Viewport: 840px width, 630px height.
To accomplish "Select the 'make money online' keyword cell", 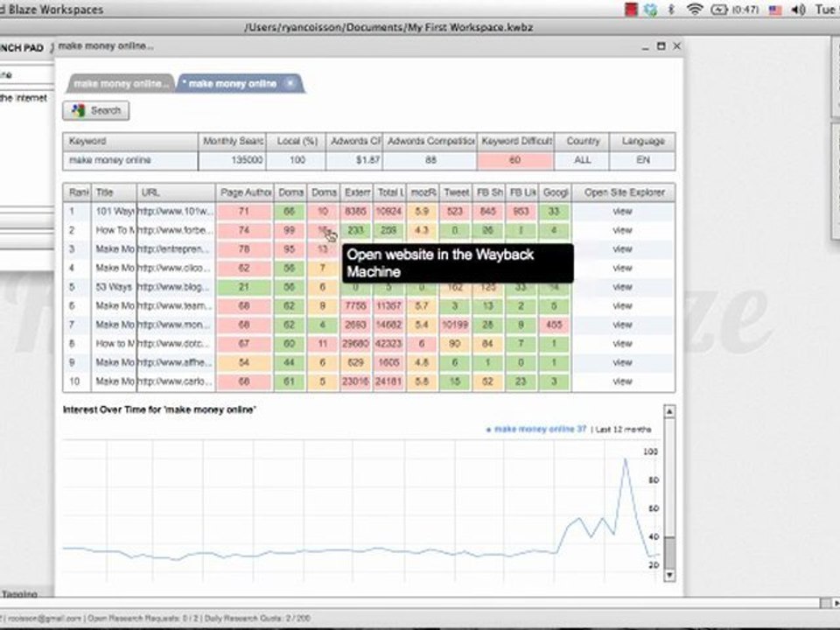I will click(x=130, y=160).
